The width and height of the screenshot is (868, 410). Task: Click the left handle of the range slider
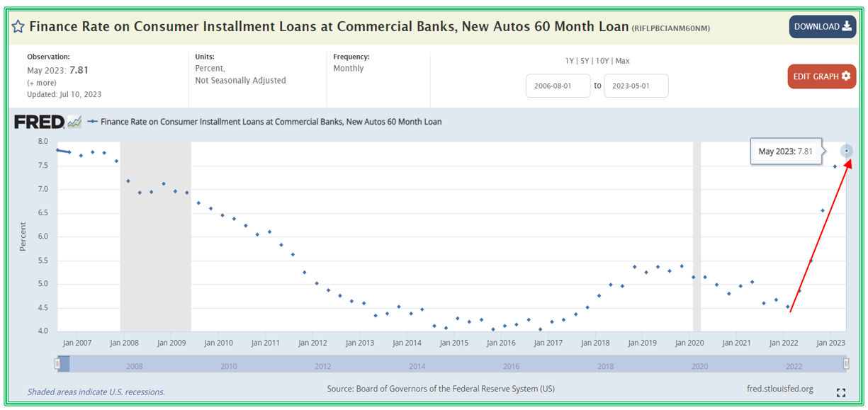click(x=57, y=364)
